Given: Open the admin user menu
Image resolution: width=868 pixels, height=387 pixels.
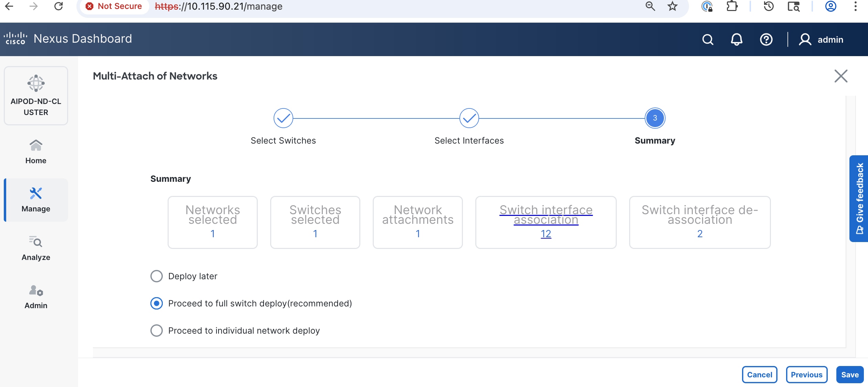Looking at the screenshot, I should 822,39.
